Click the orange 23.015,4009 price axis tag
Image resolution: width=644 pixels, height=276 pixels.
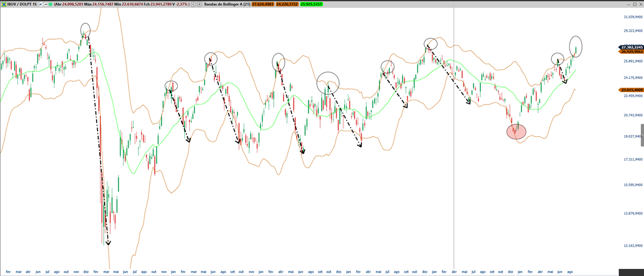point(631,90)
